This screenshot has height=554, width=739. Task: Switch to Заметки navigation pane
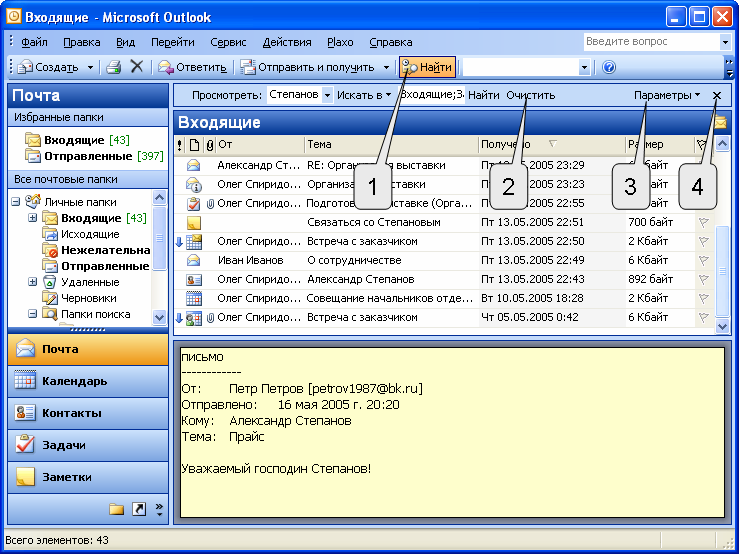point(88,477)
